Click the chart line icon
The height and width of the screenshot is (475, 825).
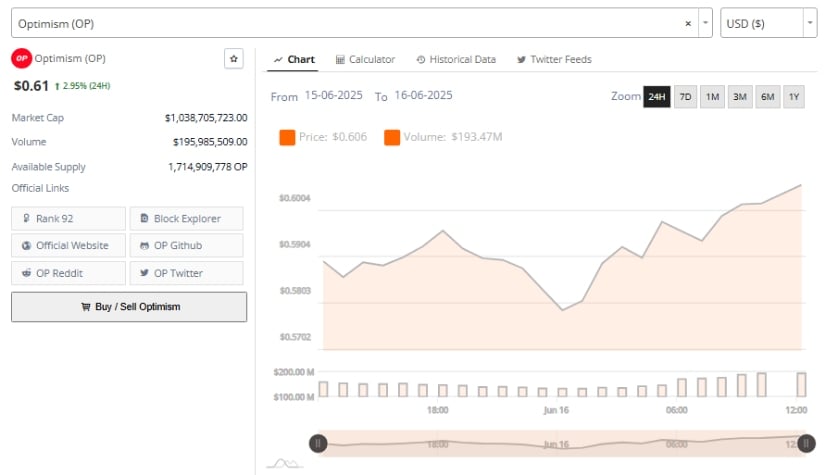click(278, 59)
